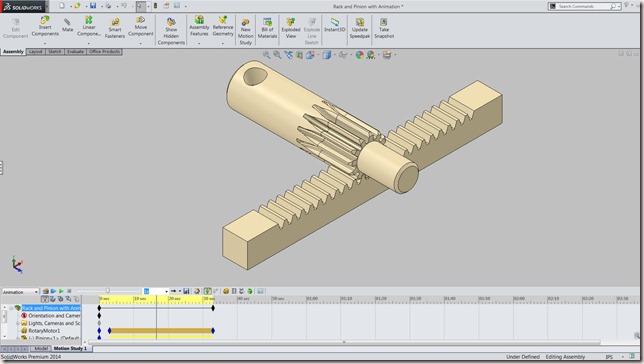The width and height of the screenshot is (644, 364).
Task: Click Zoom to Area magnifier icon
Action: tap(277, 55)
